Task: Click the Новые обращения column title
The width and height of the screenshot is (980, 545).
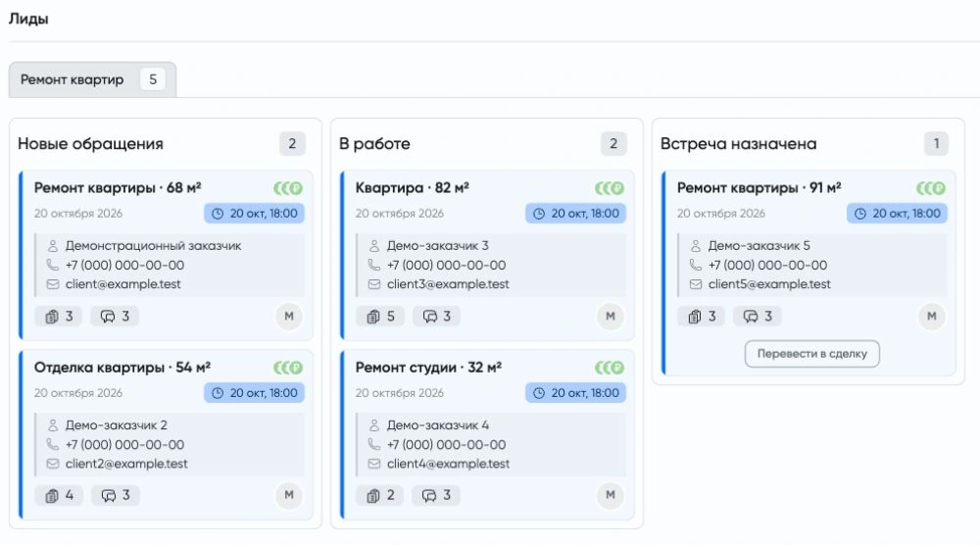Action: pyautogui.click(x=90, y=144)
